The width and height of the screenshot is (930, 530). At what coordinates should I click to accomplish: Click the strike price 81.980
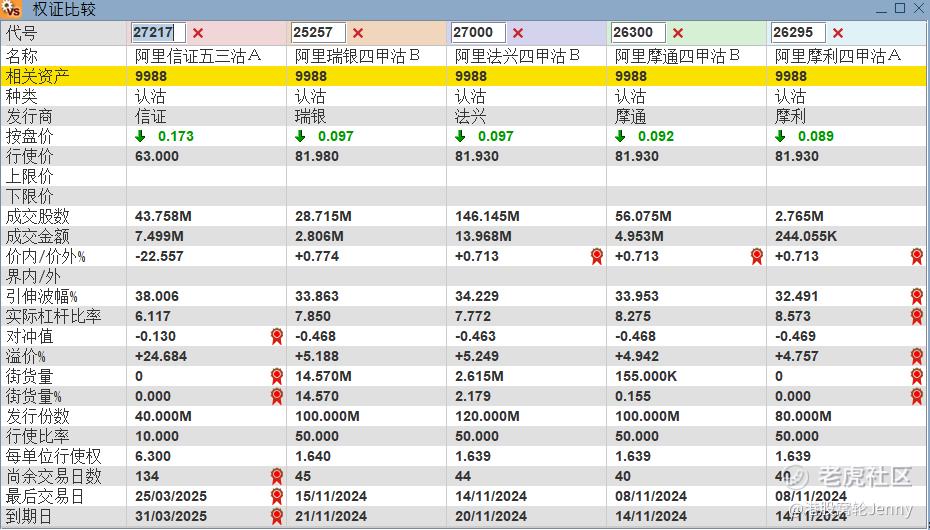click(317, 157)
